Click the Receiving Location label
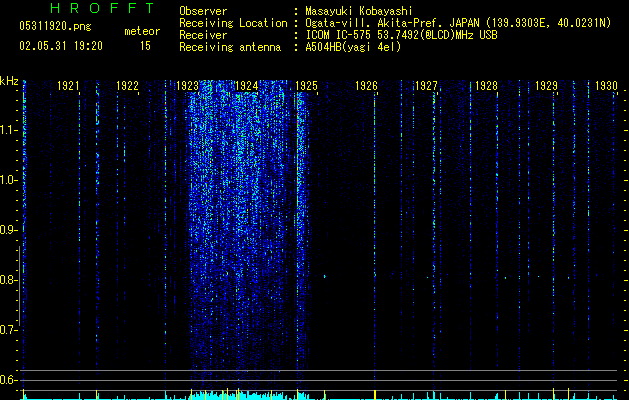The image size is (629, 400). click(x=233, y=23)
